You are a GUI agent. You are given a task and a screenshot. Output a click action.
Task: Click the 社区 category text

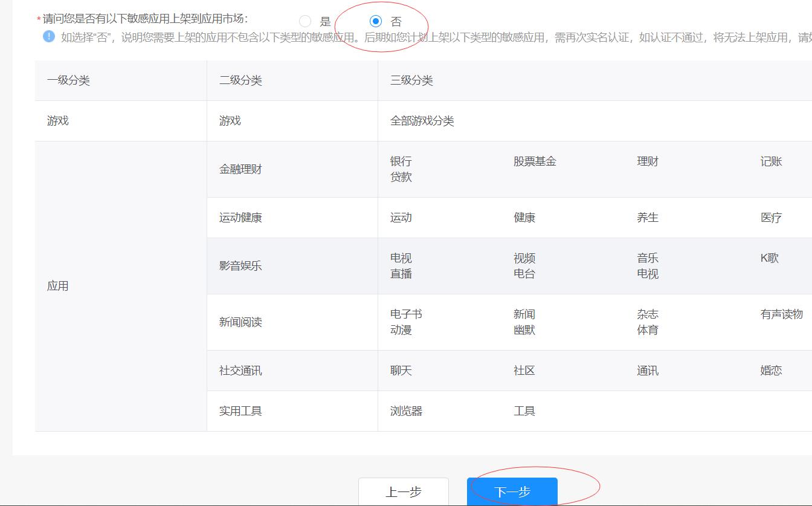pos(524,371)
